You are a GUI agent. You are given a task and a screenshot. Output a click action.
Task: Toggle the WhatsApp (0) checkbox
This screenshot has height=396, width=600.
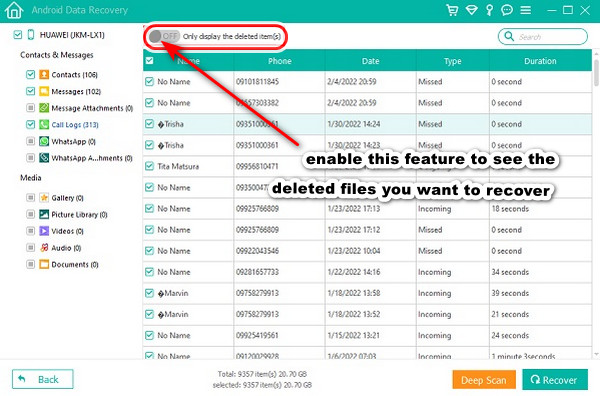point(31,141)
